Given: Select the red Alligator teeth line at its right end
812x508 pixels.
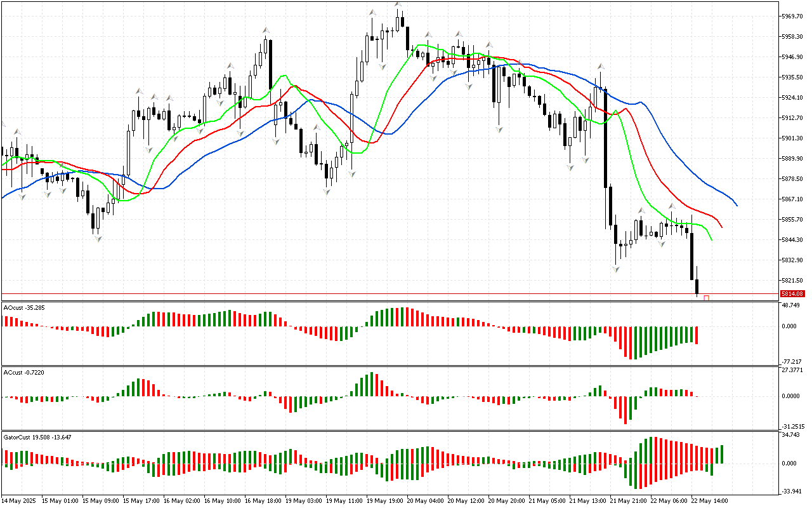Looking at the screenshot, I should (722, 227).
